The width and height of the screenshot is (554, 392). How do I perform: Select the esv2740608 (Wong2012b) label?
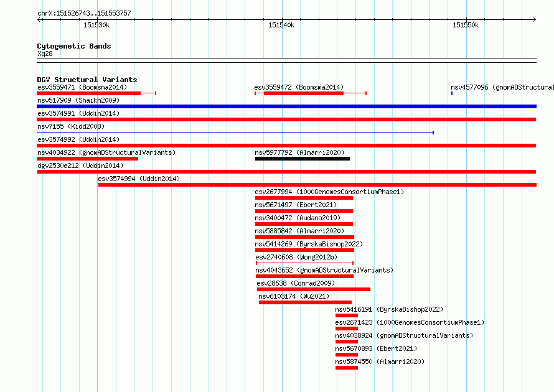(x=296, y=257)
